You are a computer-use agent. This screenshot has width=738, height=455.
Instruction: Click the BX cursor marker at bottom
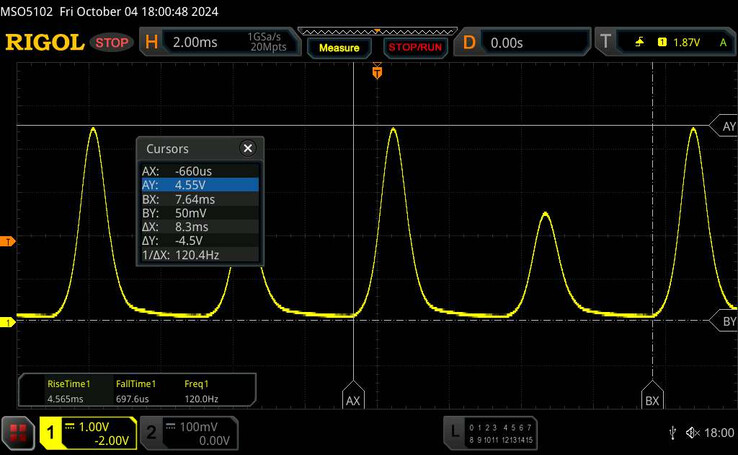click(652, 399)
